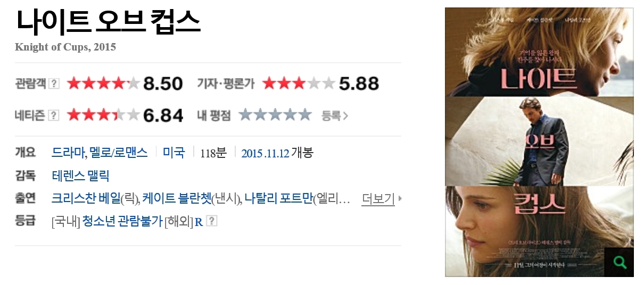644x285 pixels.
Task: Open the 2015.11.12 release date link
Action: [x=265, y=154]
